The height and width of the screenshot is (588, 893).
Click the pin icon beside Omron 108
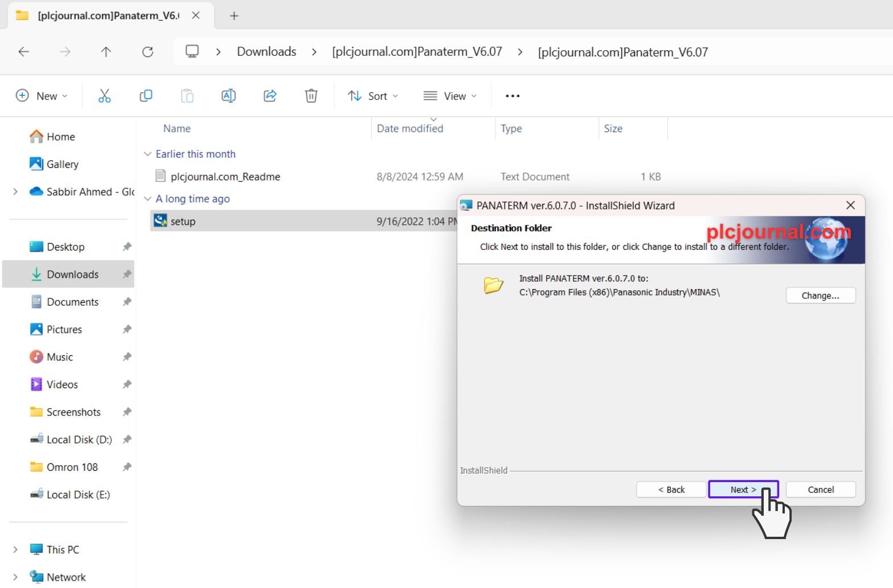pyautogui.click(x=127, y=467)
